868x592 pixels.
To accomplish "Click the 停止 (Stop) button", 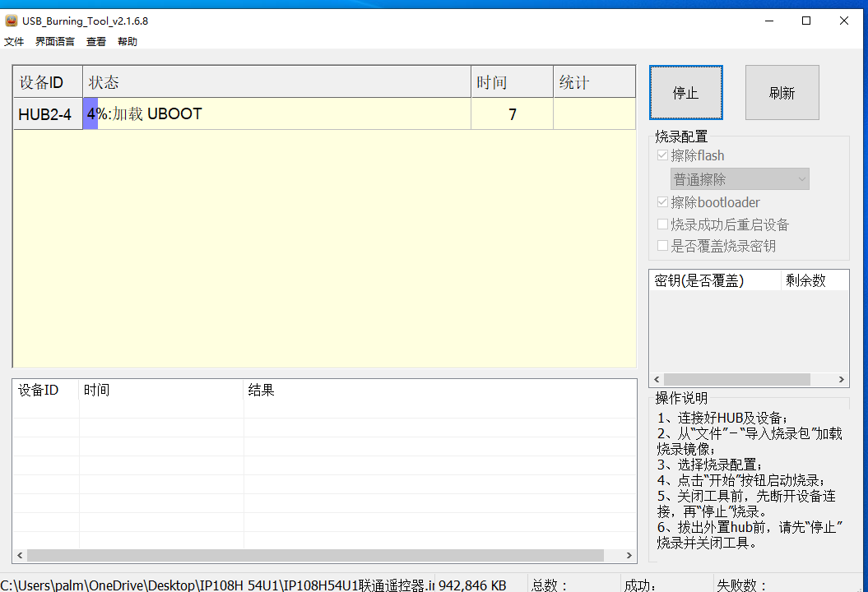I will (685, 93).
